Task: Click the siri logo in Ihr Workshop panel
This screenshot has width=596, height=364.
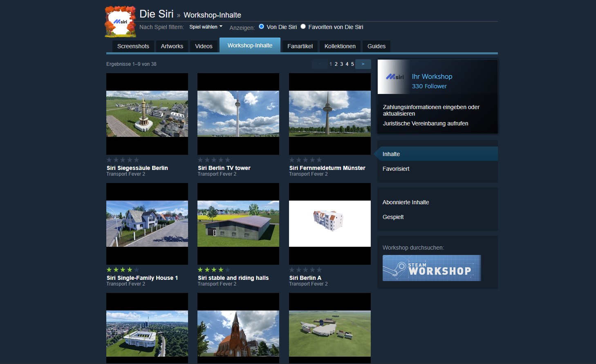Action: tap(394, 77)
